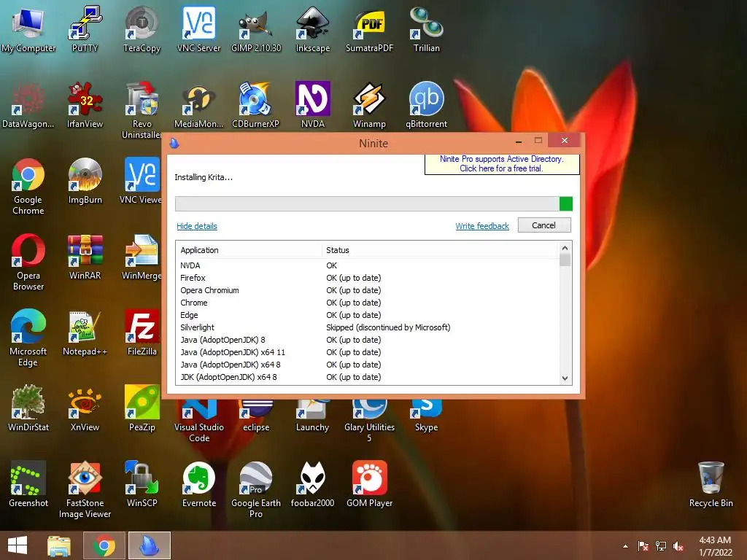The width and height of the screenshot is (747, 560).
Task: Open the WinRAR desktop shortcut
Action: pos(85,257)
